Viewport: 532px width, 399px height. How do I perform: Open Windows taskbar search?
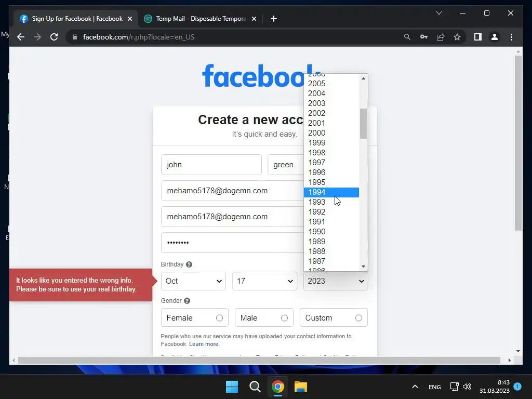tap(255, 387)
